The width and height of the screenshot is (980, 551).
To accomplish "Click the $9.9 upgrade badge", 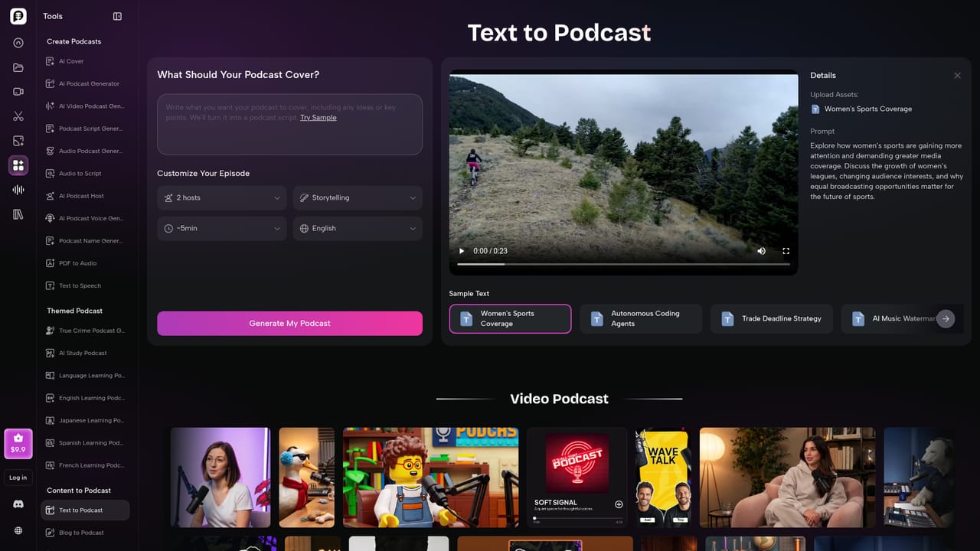I will pyautogui.click(x=18, y=444).
